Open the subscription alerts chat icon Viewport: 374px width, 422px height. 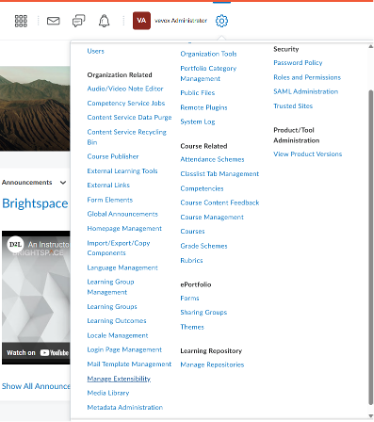(x=79, y=21)
